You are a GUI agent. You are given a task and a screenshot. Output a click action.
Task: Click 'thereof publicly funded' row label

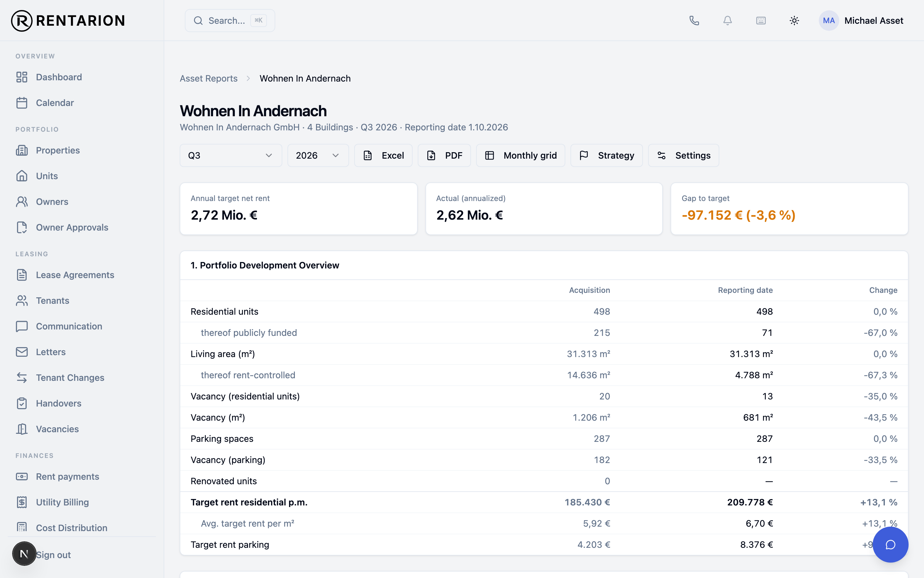click(249, 333)
